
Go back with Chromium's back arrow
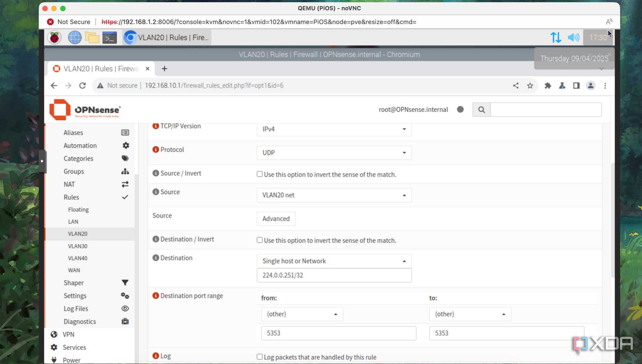pos(54,86)
